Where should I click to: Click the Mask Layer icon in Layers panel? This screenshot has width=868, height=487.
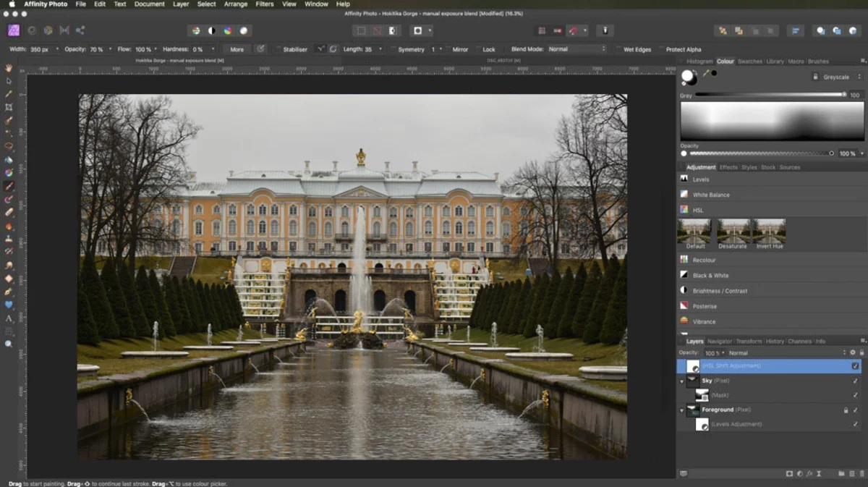789,473
